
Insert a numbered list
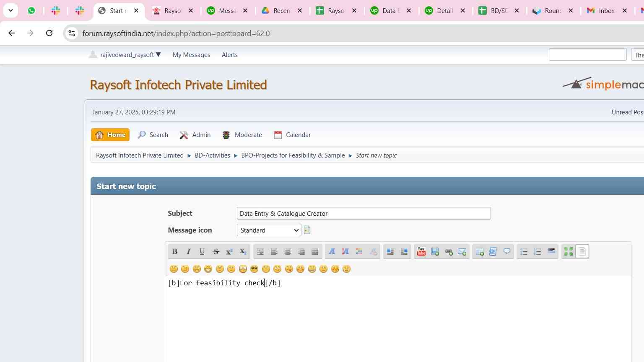[538, 251]
